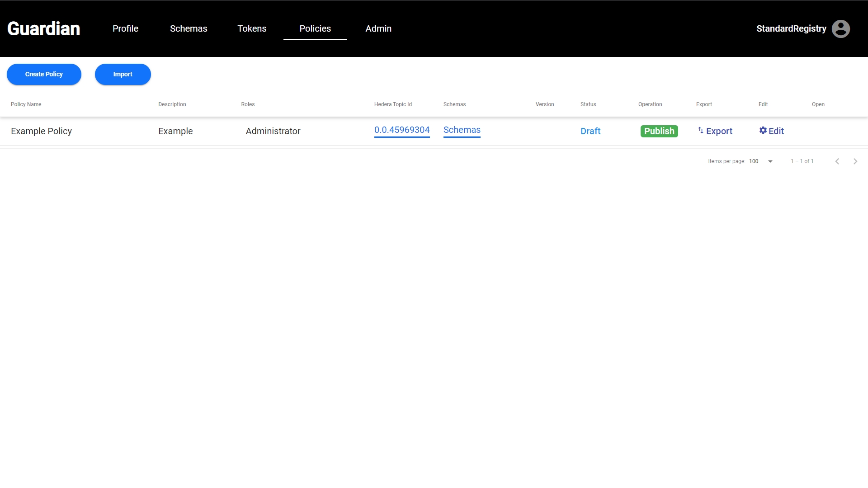The height and width of the screenshot is (488, 868).
Task: Open the Schemas link for Example Policy
Action: coord(462,130)
